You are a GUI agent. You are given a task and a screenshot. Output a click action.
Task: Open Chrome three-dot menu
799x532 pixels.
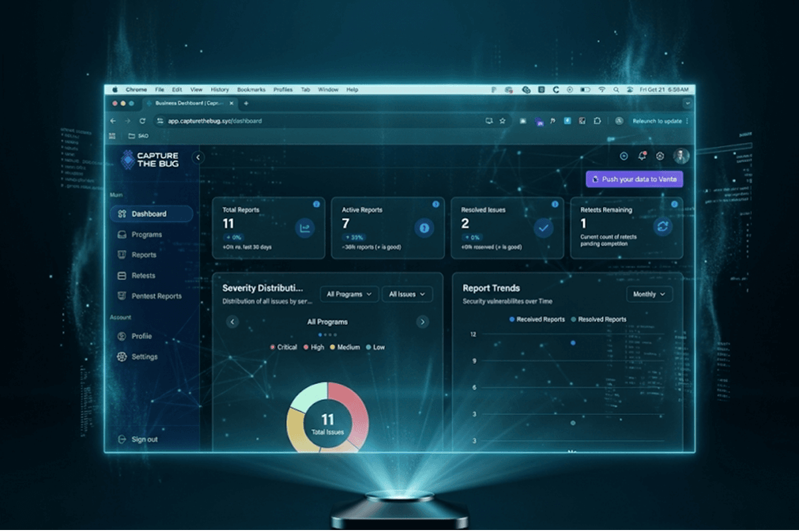pyautogui.click(x=688, y=121)
